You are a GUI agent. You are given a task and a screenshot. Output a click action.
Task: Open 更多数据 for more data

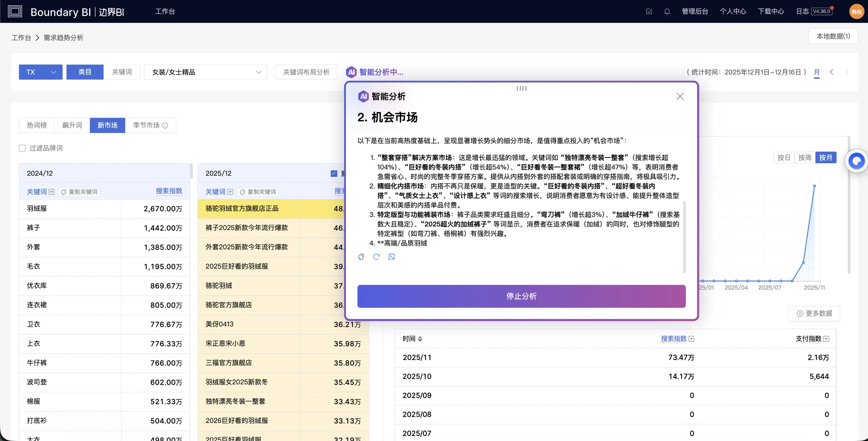click(815, 314)
